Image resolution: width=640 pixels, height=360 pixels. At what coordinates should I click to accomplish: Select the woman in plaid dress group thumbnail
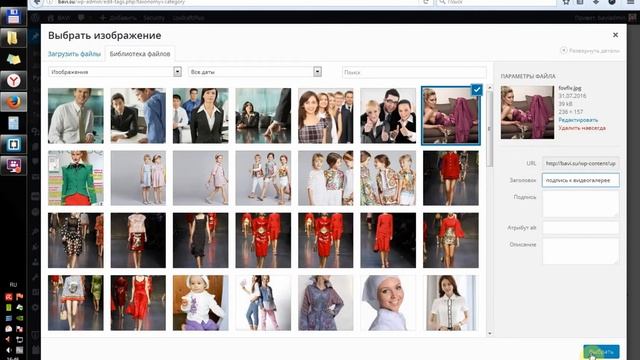coord(326,116)
